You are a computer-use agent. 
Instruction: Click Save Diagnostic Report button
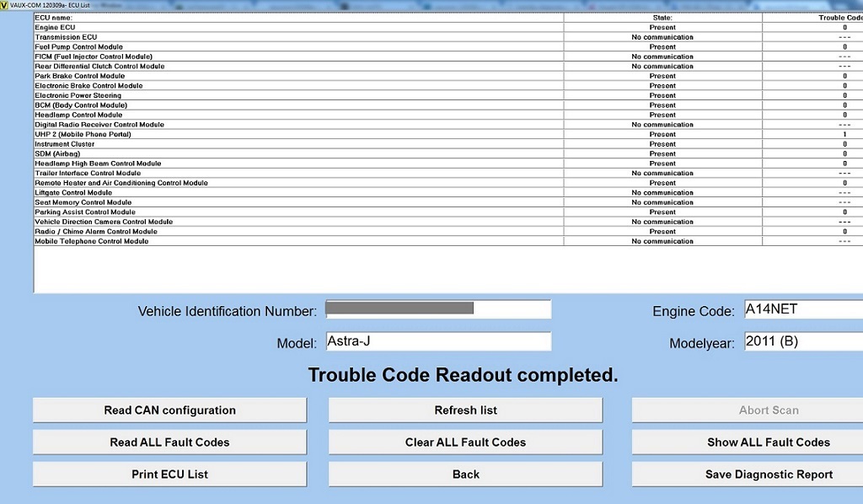(768, 475)
